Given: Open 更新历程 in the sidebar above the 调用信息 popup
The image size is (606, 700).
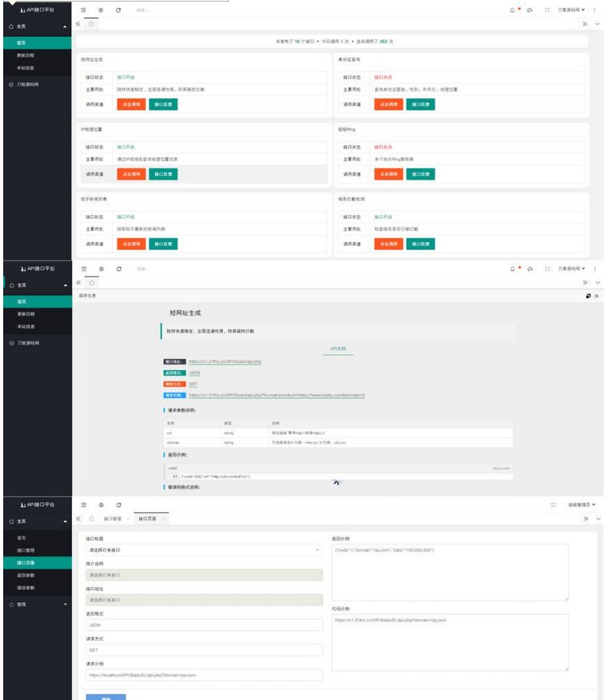Looking at the screenshot, I should pos(26,314).
